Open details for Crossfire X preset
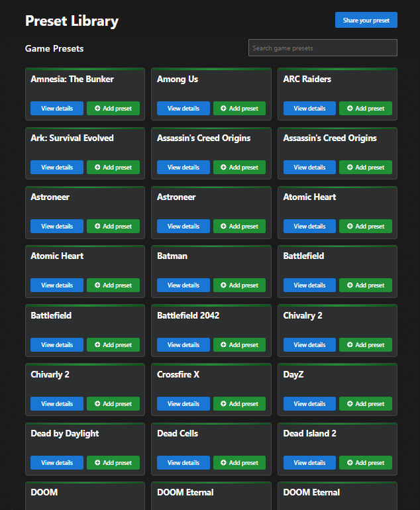 tap(184, 403)
